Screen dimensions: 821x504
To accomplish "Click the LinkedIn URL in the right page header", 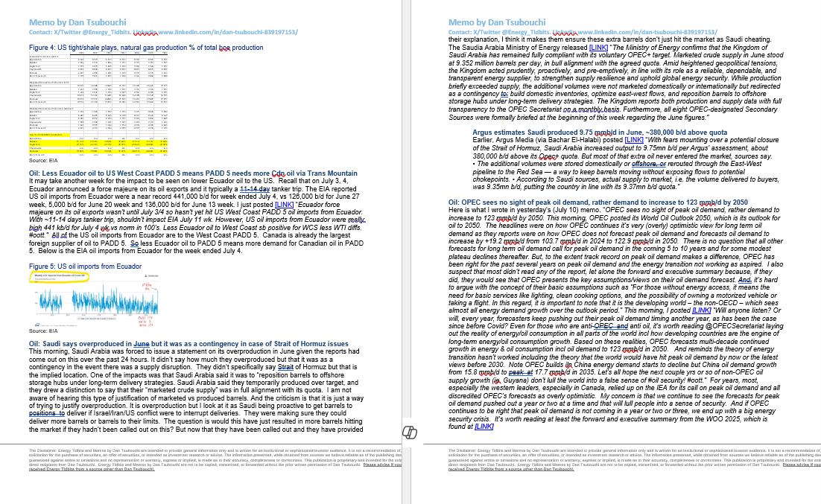I will pyautogui.click(x=647, y=32).
